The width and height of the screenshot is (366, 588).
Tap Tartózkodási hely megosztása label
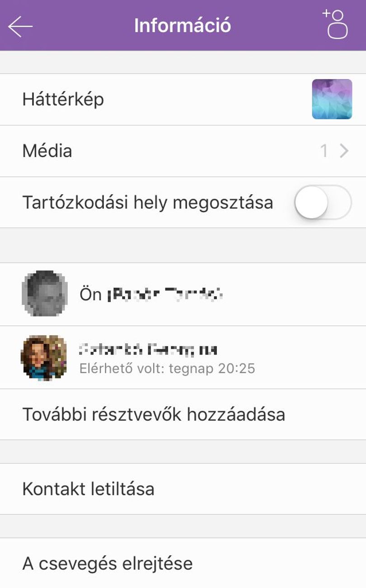(148, 202)
